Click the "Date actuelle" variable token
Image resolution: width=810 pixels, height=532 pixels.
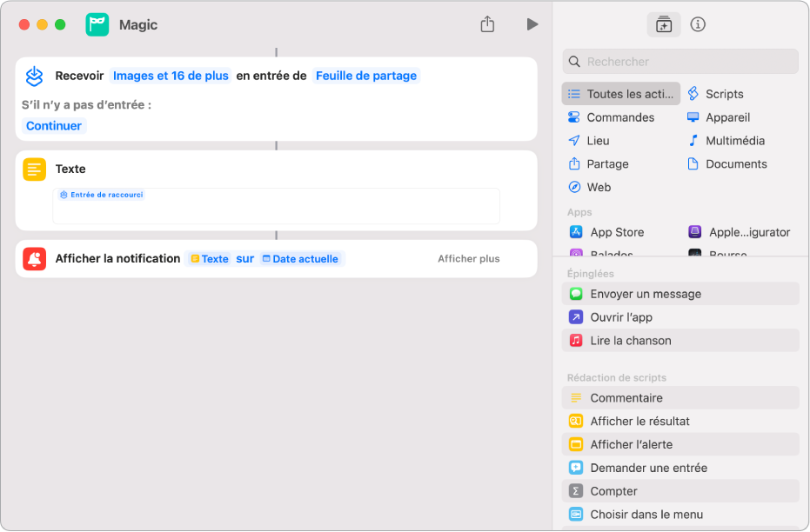[300, 259]
